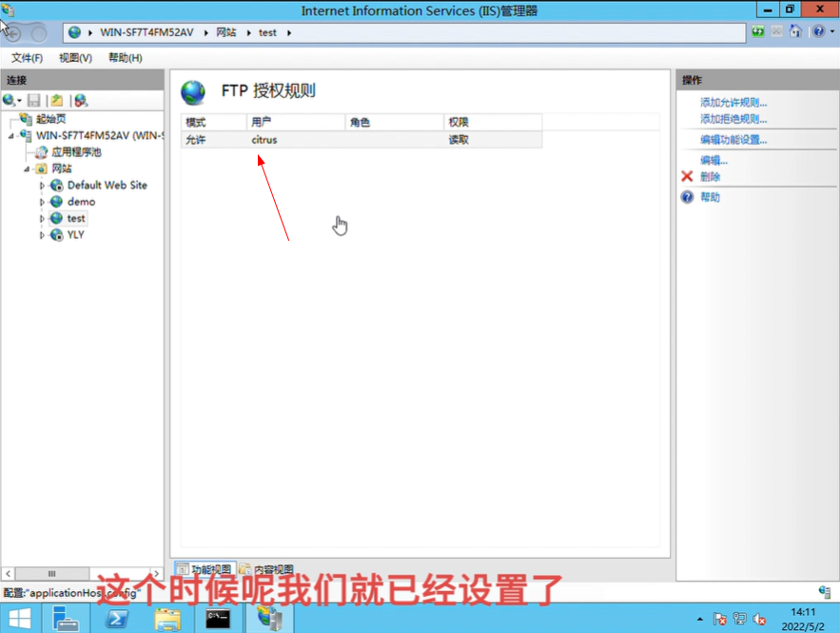Click the Back navigation arrow button
This screenshot has height=633, width=840.
[x=14, y=33]
